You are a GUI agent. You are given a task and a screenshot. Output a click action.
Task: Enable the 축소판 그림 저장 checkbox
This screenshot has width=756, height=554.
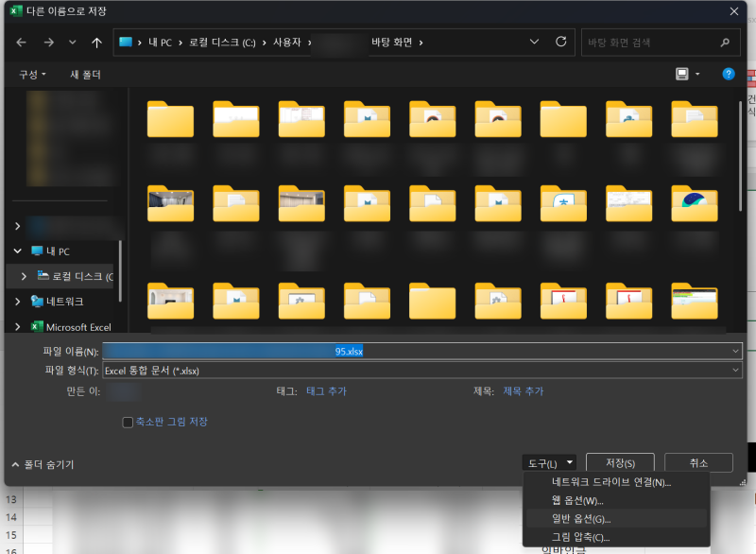128,423
